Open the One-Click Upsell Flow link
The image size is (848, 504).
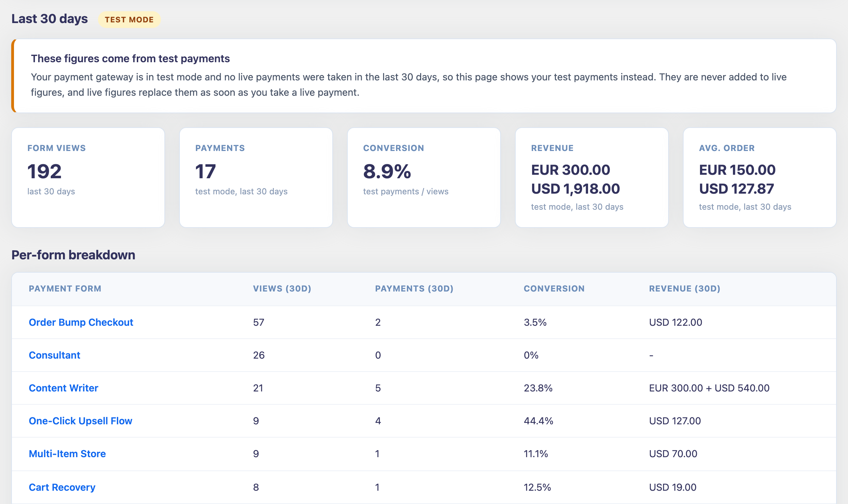[x=80, y=421]
